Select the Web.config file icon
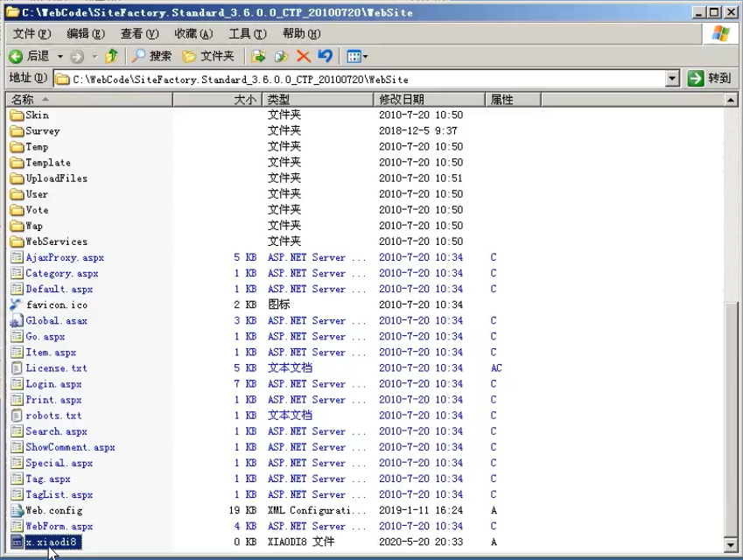The width and height of the screenshot is (743, 560). coord(17,510)
